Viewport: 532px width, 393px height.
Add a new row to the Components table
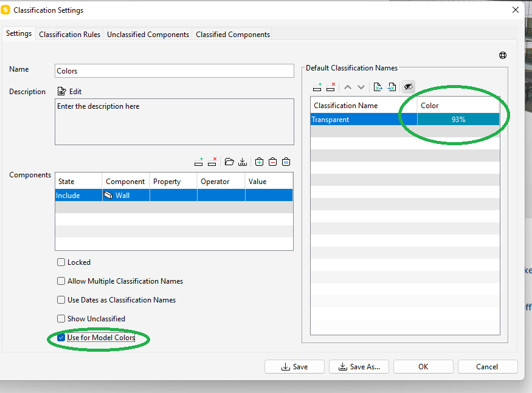[x=199, y=162]
